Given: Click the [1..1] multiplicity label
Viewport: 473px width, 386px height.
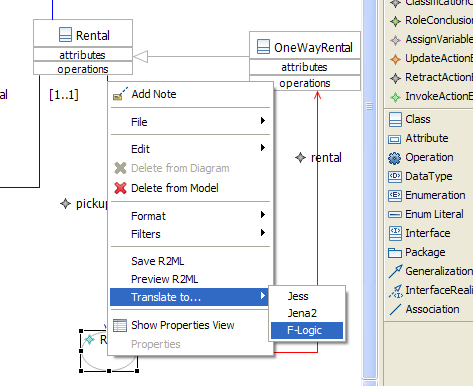Looking at the screenshot, I should [x=64, y=95].
